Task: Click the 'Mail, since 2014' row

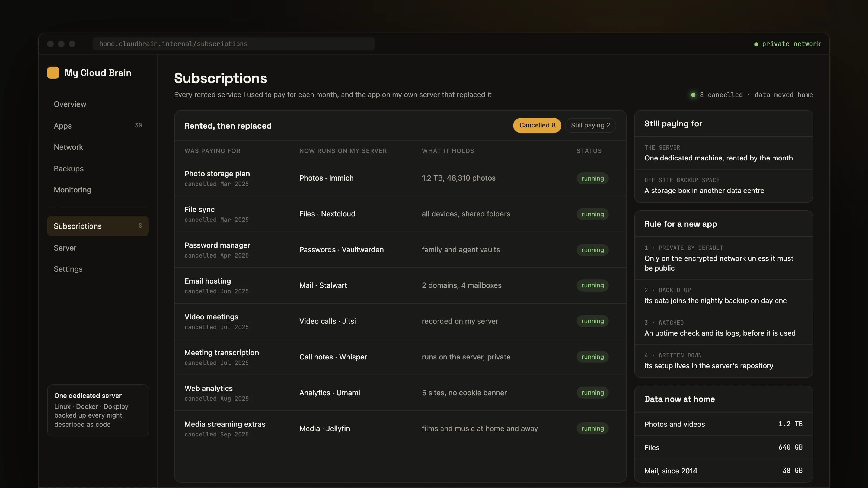Action: [723, 471]
